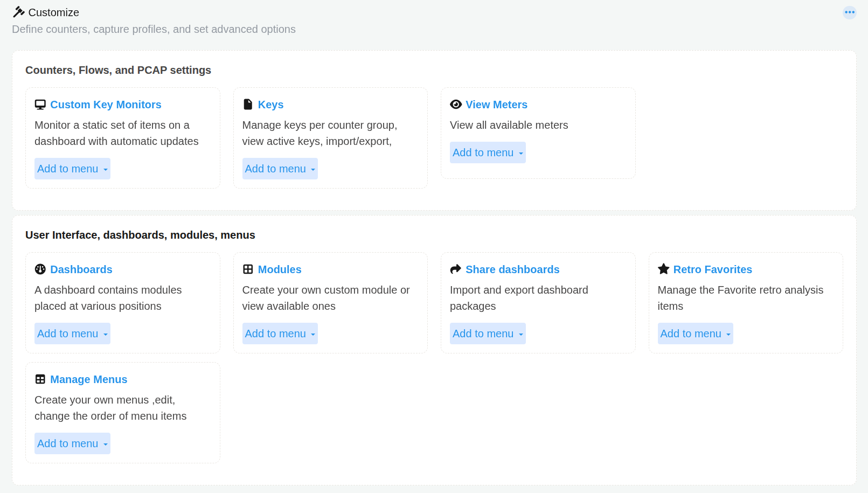868x493 pixels.
Task: Click the palette icon next to Dashboards
Action: pyautogui.click(x=40, y=269)
